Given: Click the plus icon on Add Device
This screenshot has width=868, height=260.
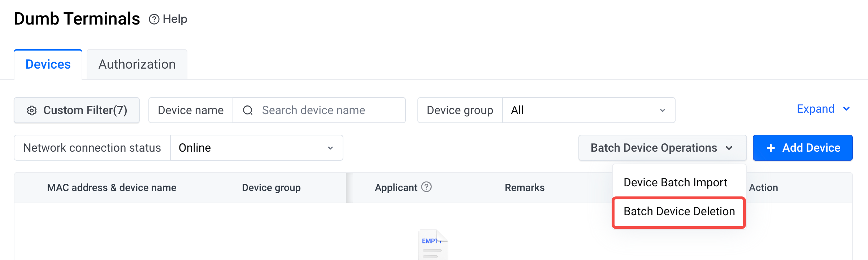Looking at the screenshot, I should tap(771, 148).
